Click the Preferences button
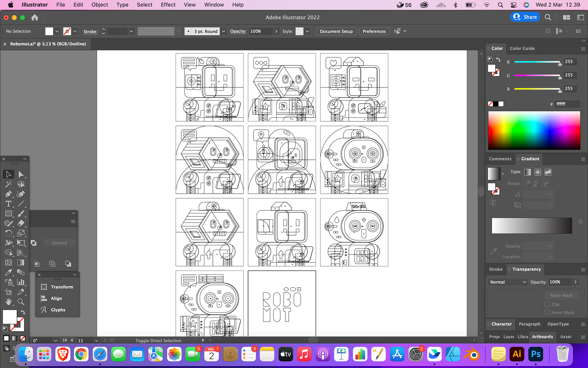The image size is (588, 368). click(374, 31)
